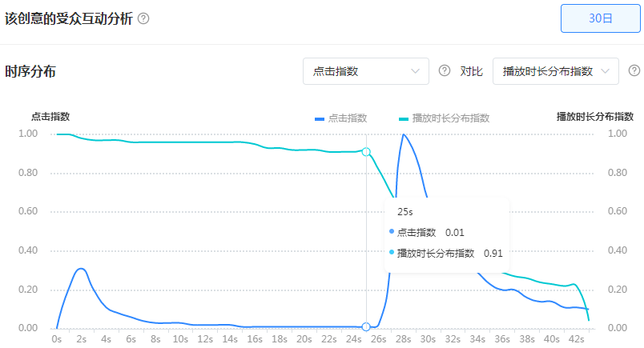Click blue curve's small peak near 2s
The image size is (644, 348).
pos(80,269)
